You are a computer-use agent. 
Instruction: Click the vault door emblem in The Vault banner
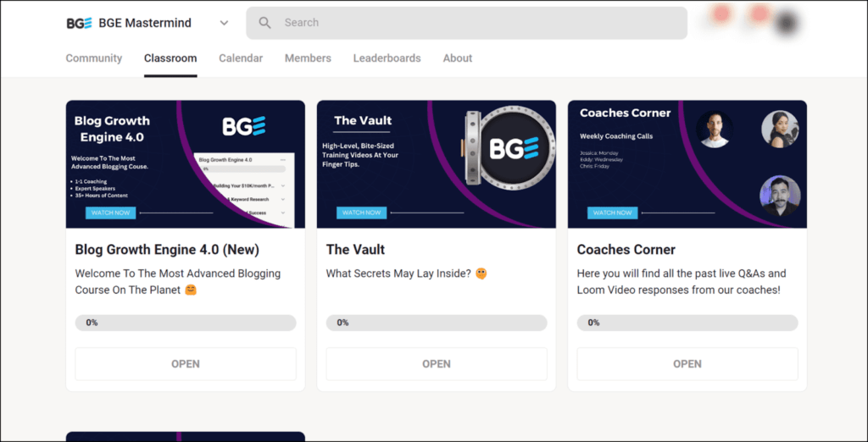(506, 149)
